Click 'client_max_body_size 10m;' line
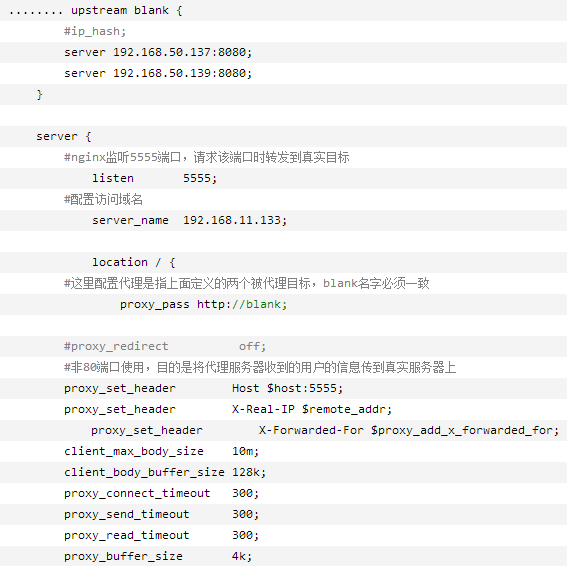This screenshot has width=567, height=566. (162, 451)
